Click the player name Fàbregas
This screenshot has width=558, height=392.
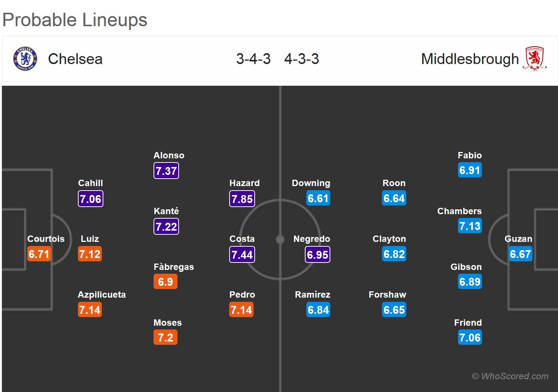point(174,267)
